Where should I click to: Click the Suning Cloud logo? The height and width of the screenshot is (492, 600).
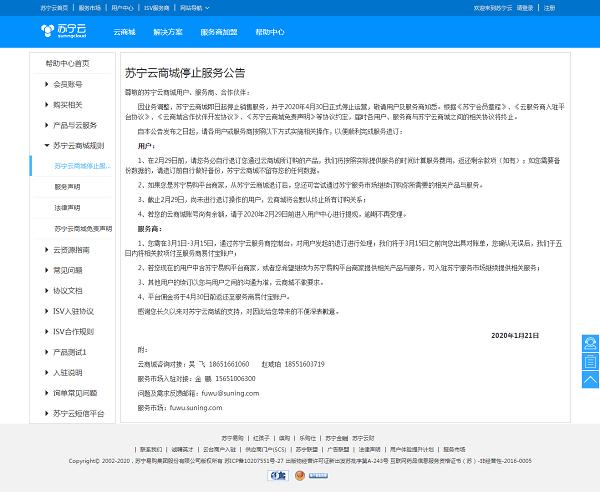tap(64, 31)
